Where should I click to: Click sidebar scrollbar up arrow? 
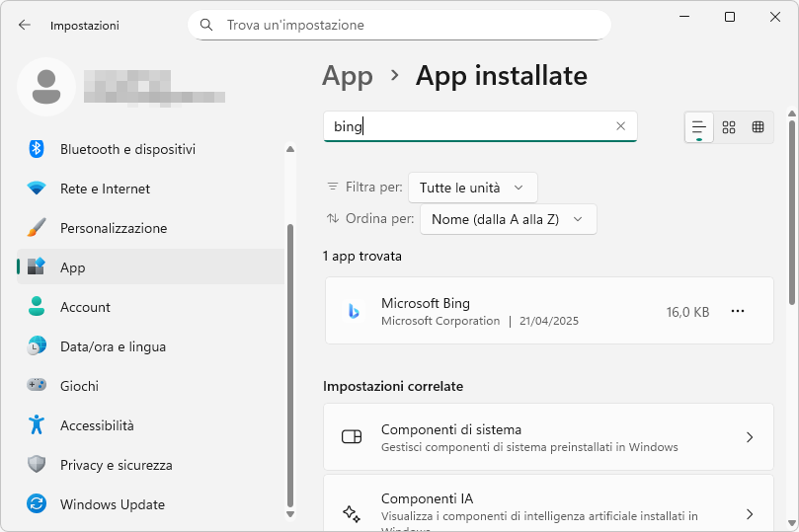point(290,149)
